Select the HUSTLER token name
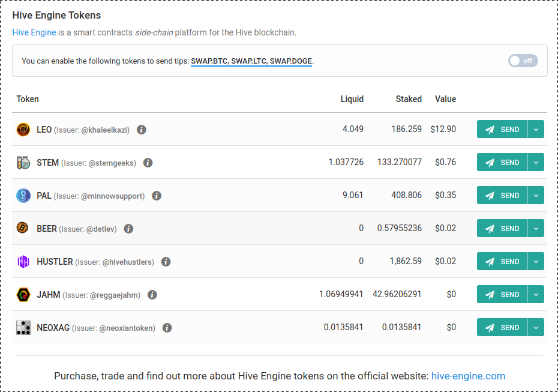The height and width of the screenshot is (392, 558). pos(55,262)
